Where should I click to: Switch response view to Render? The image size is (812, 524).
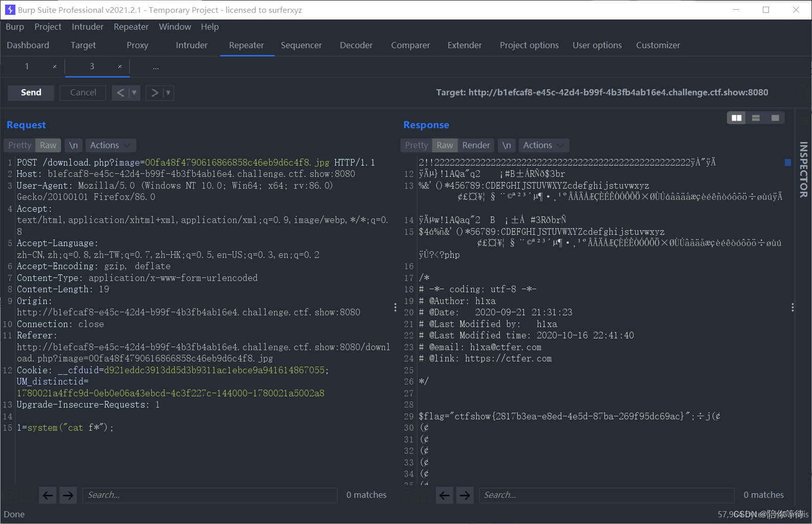[476, 145]
